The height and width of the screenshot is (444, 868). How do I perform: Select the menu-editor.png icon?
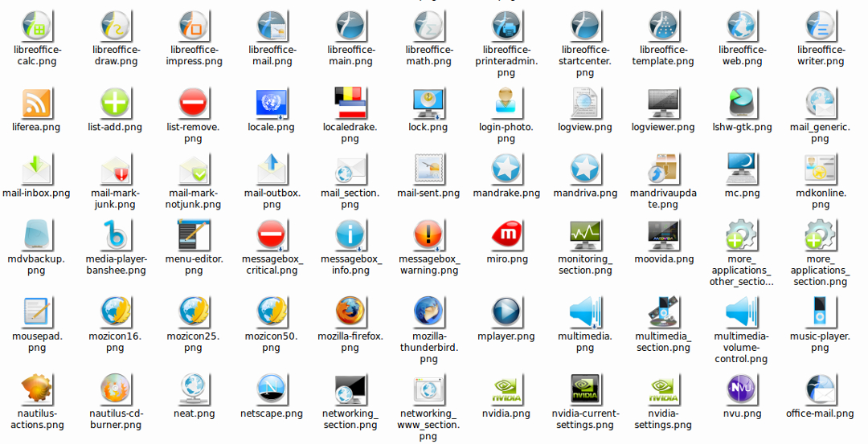click(193, 234)
